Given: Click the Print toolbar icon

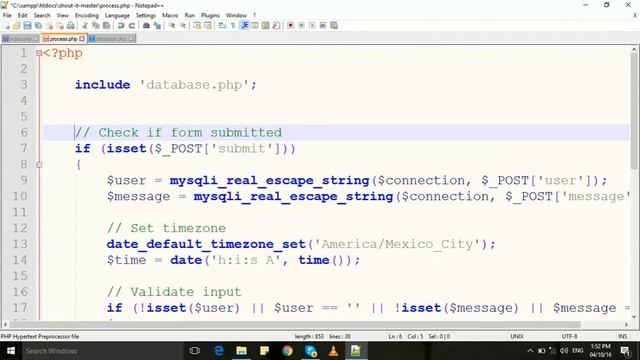Looking at the screenshot, I should click(x=70, y=25).
